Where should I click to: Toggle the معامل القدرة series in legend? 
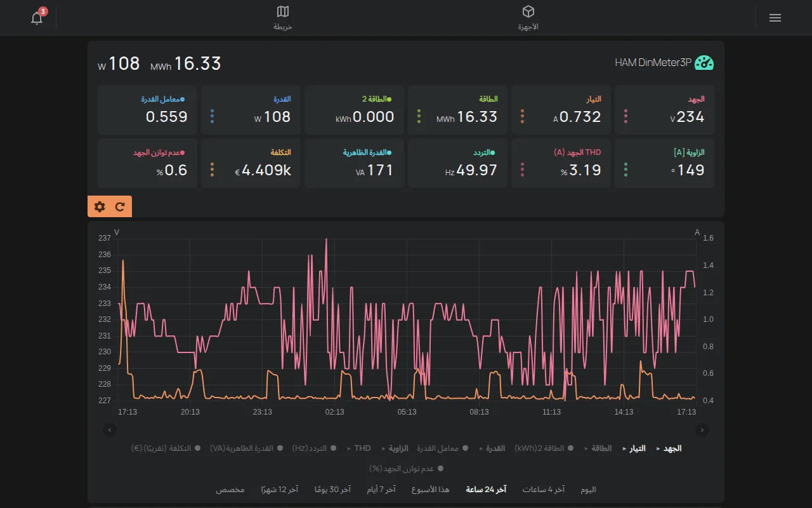point(442,448)
